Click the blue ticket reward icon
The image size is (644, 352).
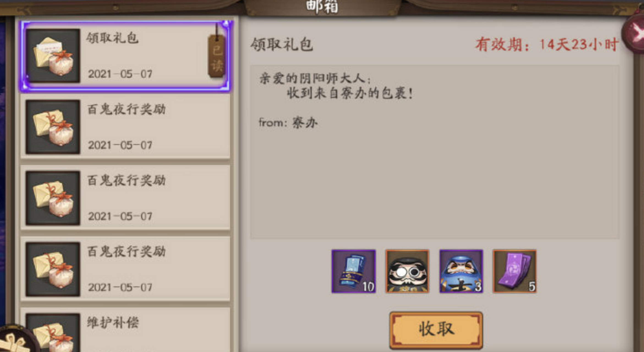point(353,271)
